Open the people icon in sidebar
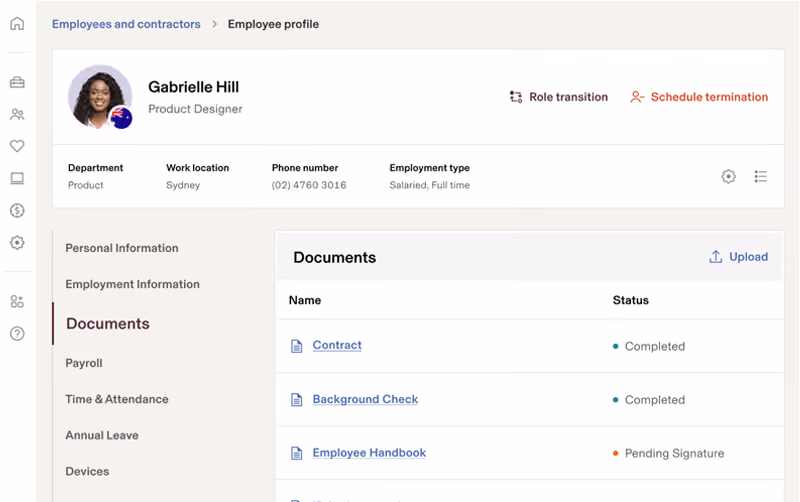The height and width of the screenshot is (502, 800). [17, 114]
